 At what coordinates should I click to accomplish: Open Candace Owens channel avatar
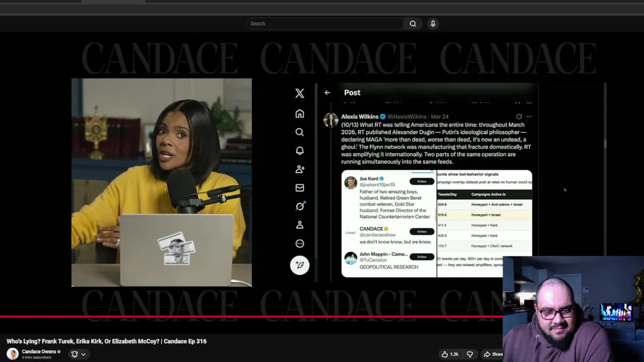pyautogui.click(x=13, y=354)
